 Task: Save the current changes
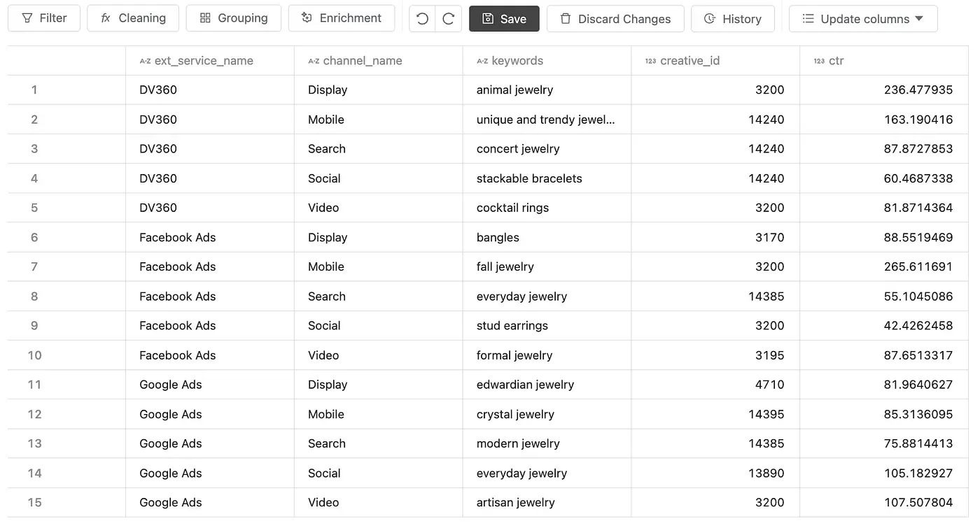(x=504, y=19)
